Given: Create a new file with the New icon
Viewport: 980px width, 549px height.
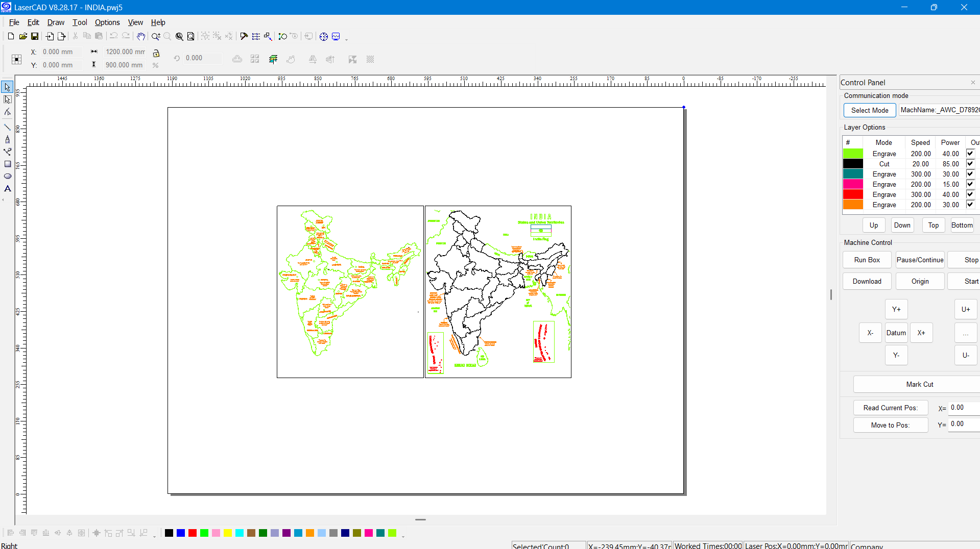Looking at the screenshot, I should tap(11, 36).
